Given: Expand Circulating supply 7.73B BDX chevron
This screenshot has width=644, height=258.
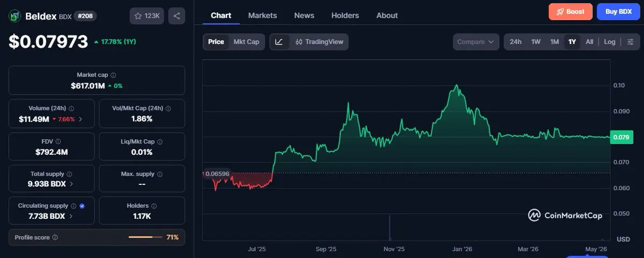Looking at the screenshot, I should [x=71, y=216].
